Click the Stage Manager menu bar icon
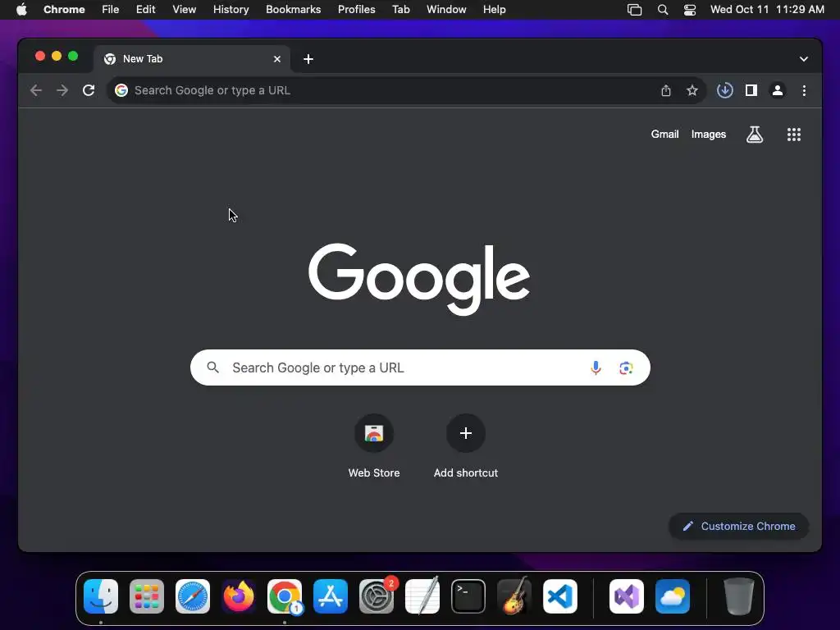This screenshot has width=840, height=630. [x=634, y=10]
